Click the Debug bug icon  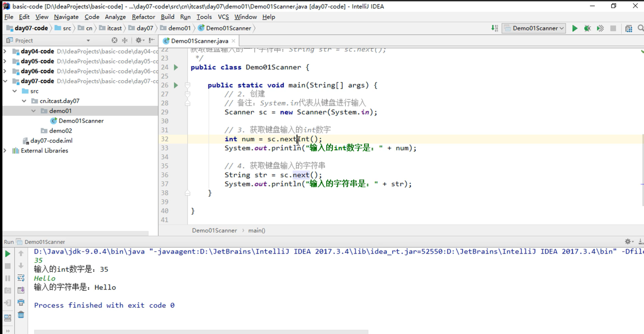[x=587, y=28]
